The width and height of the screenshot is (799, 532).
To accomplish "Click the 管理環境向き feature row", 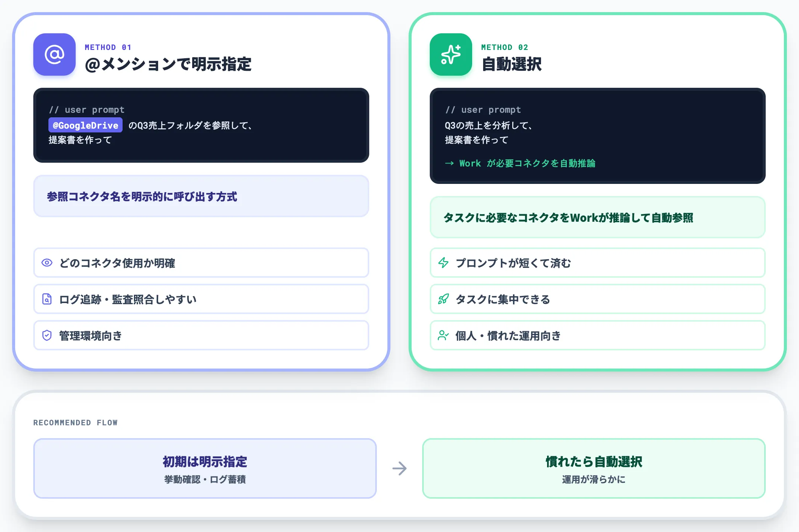I will pyautogui.click(x=201, y=335).
